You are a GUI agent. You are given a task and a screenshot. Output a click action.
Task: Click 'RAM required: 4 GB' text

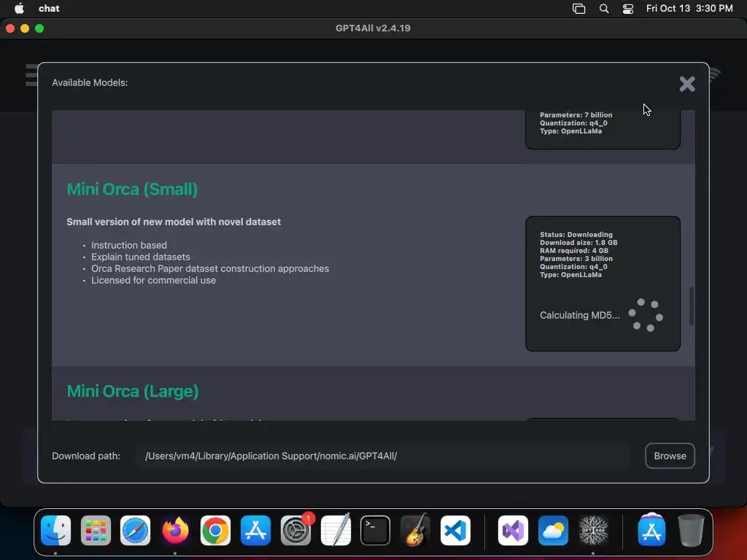coord(574,251)
